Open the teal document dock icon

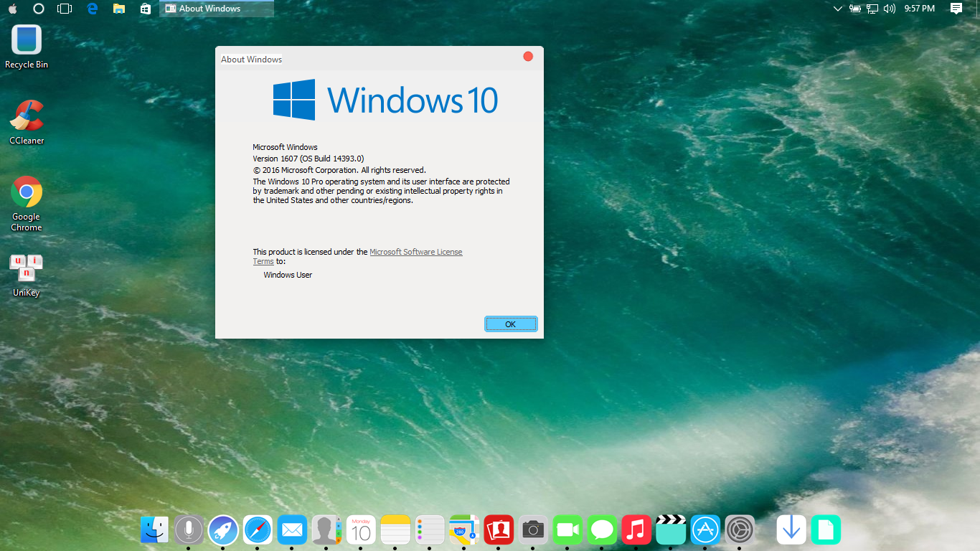point(826,530)
